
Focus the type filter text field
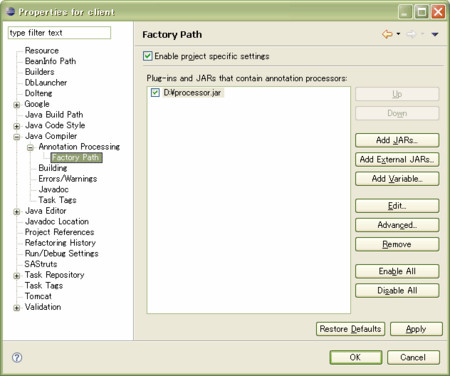[59, 33]
